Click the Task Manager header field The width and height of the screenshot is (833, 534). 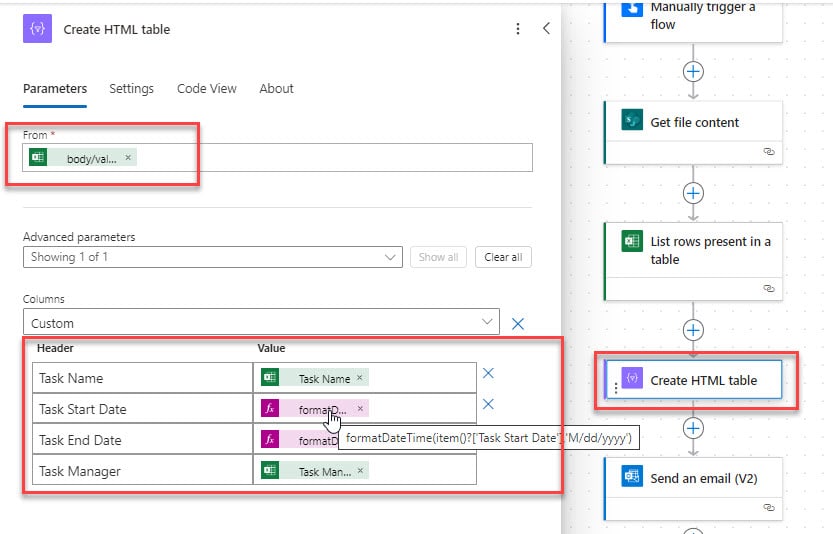coord(142,471)
